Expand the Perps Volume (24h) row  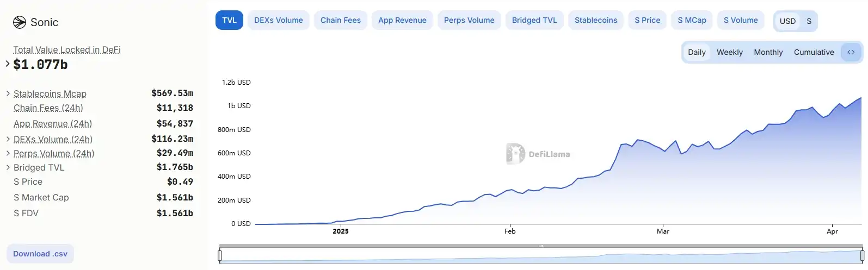click(x=8, y=154)
